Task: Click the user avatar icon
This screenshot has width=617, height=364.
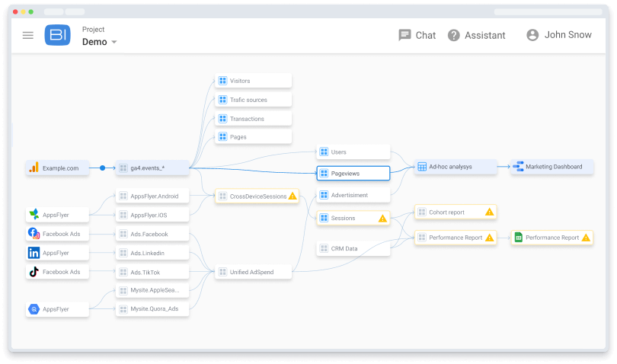Action: (x=532, y=35)
